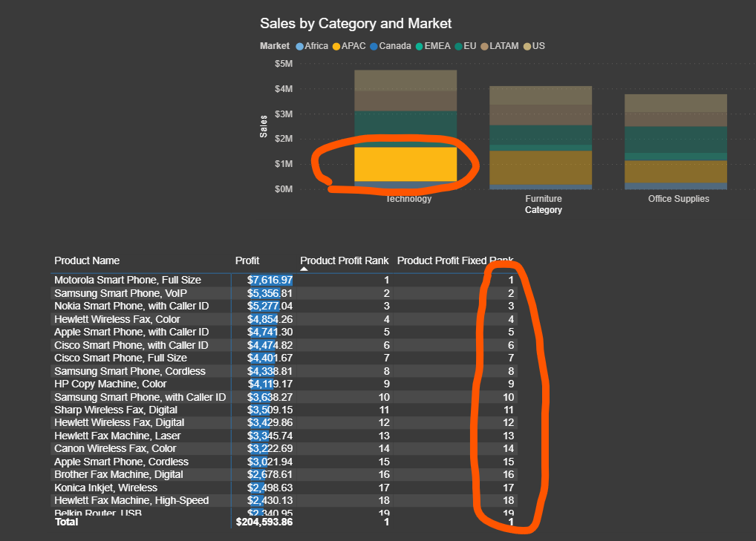Click the Furniture stacked bar

pos(541,138)
